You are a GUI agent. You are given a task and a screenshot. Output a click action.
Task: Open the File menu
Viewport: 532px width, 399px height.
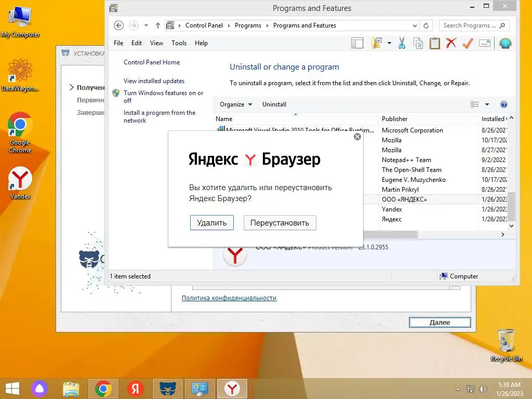coord(118,43)
